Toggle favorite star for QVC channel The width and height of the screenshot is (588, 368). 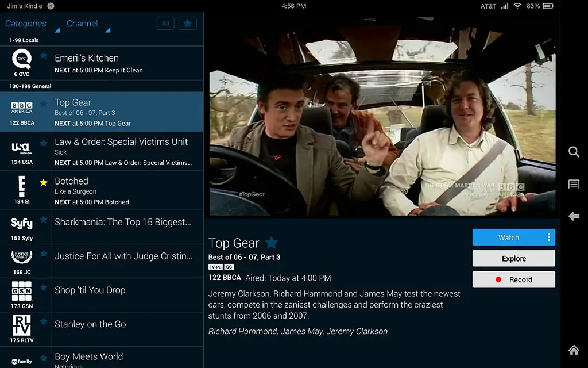click(x=44, y=56)
